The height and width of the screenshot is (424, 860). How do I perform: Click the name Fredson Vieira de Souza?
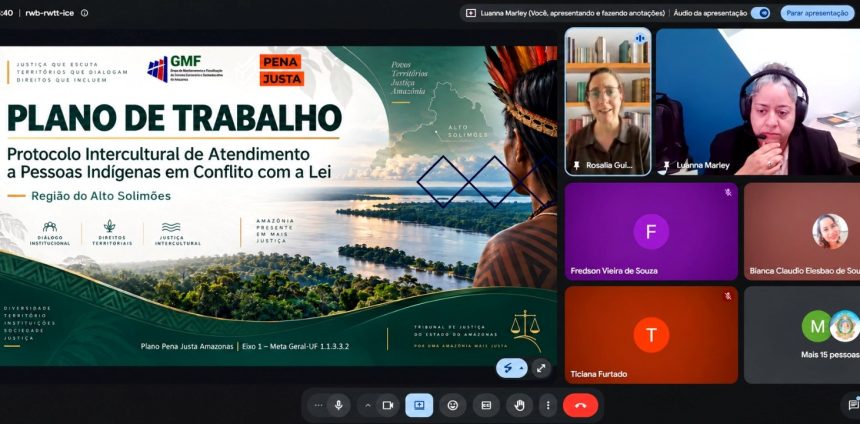pos(614,271)
